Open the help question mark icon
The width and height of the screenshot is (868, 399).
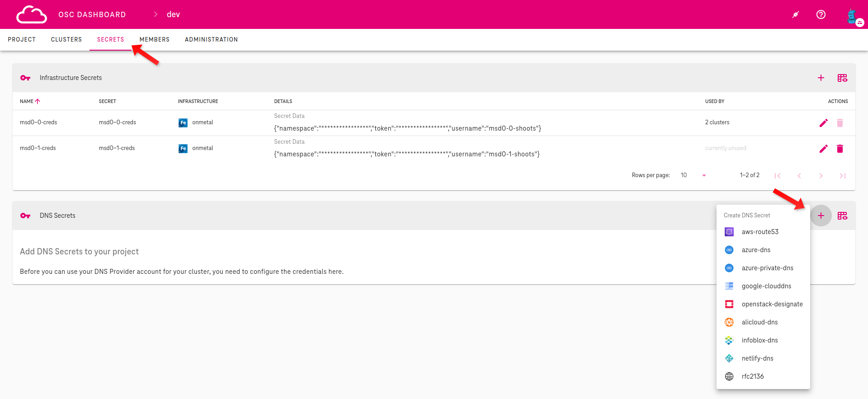tap(821, 14)
